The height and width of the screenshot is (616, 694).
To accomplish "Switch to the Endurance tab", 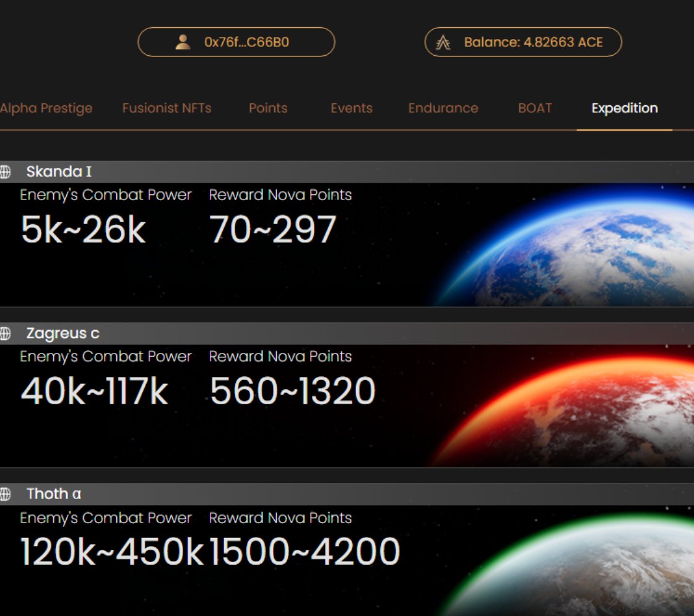I will (443, 108).
